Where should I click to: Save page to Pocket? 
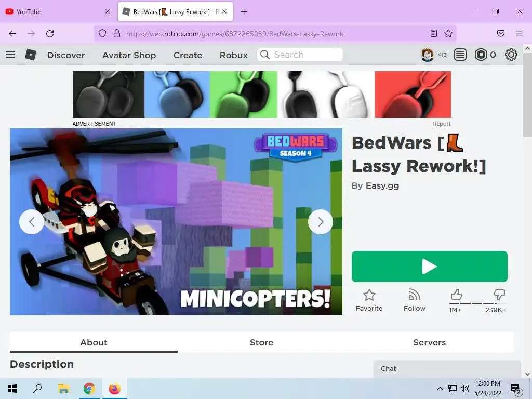point(501,33)
